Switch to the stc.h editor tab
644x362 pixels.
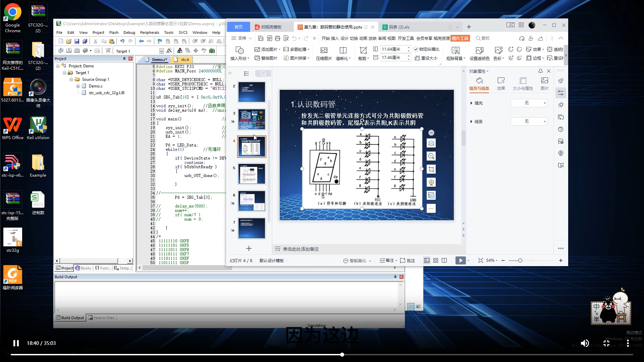182,60
